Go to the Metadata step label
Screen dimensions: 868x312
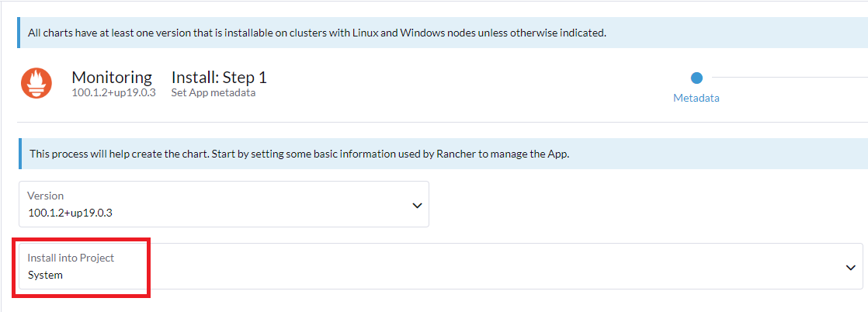[696, 99]
